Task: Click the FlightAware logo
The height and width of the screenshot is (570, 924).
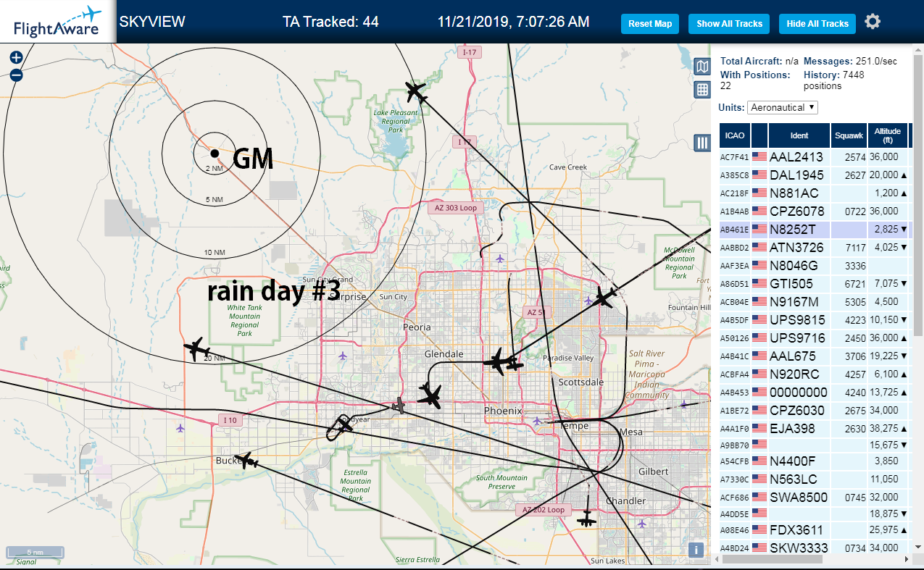Action: (57, 21)
